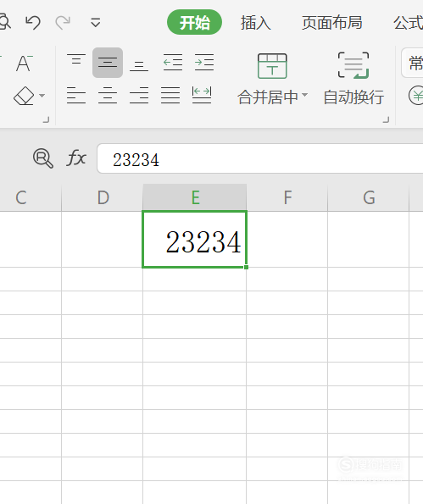Align cell content to top

(x=76, y=59)
